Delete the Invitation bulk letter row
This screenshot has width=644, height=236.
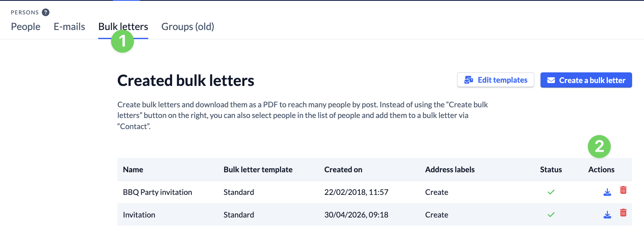(x=623, y=213)
